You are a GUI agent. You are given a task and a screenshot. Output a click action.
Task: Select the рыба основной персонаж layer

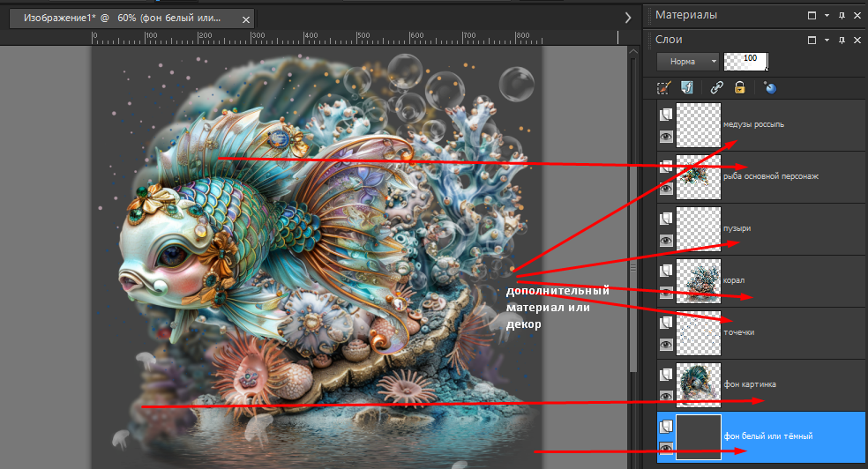tap(771, 176)
